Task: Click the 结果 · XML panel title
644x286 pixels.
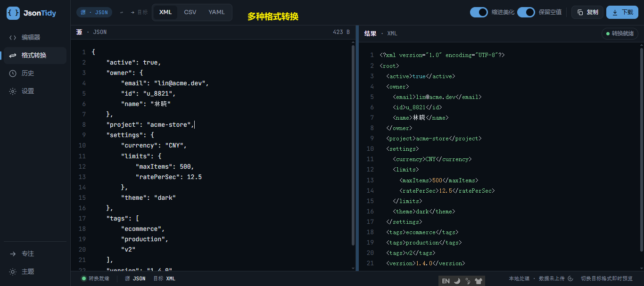Action: pos(380,34)
